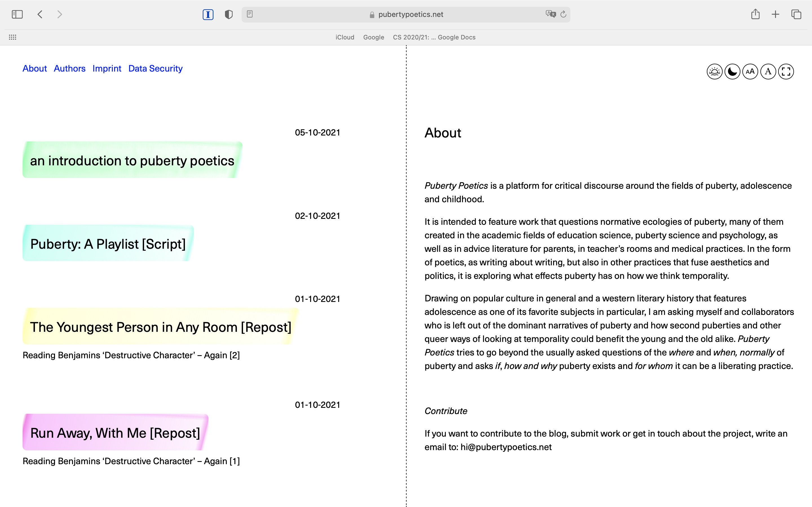Open the Data Security page
Image resolution: width=812 pixels, height=507 pixels.
[x=155, y=68]
